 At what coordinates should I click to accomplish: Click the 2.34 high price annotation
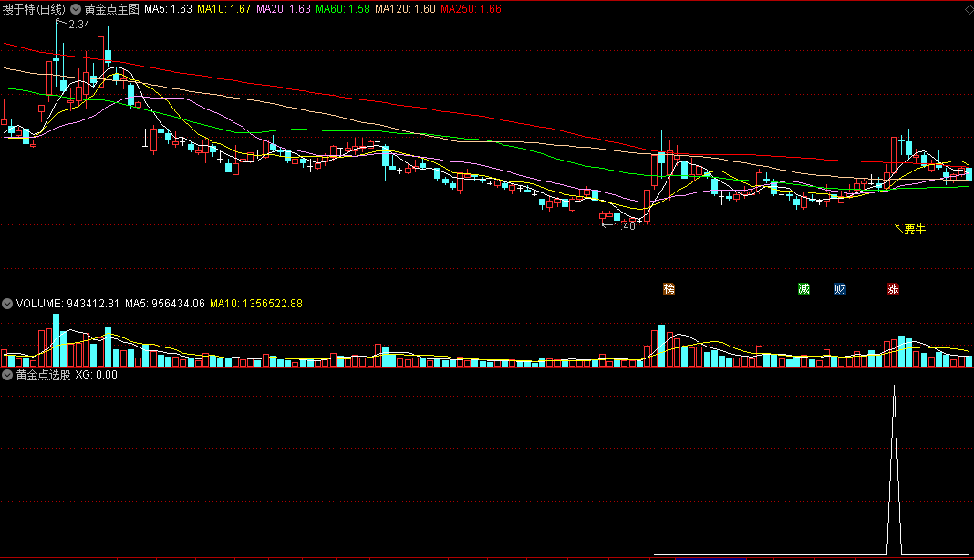click(x=79, y=25)
